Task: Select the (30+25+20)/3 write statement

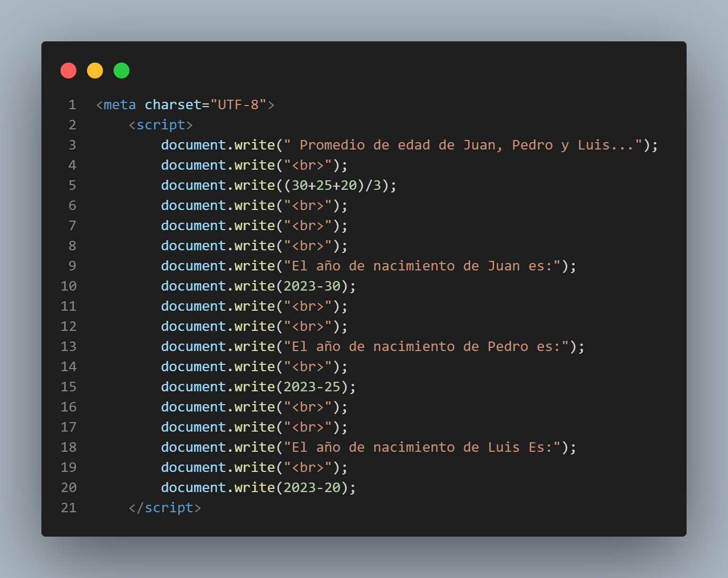Action: pyautogui.click(x=279, y=186)
